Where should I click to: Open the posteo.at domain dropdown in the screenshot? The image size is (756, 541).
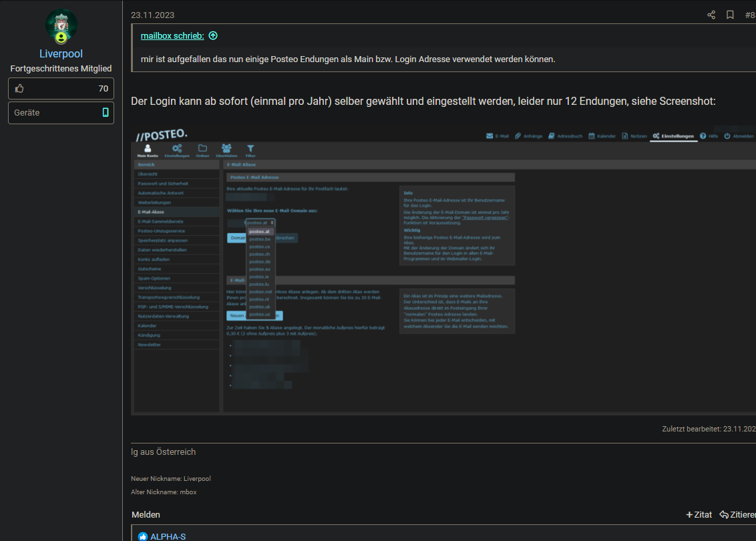260,222
